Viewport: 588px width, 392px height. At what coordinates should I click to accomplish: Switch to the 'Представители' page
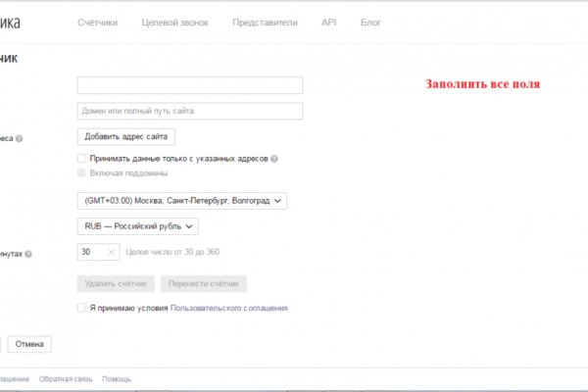(265, 22)
